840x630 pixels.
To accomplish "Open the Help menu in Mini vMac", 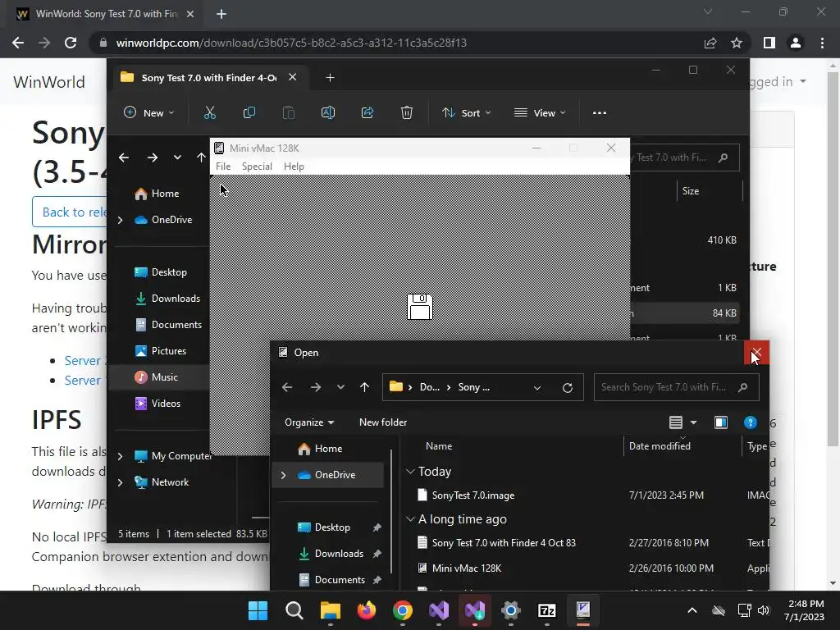I will 294,167.
